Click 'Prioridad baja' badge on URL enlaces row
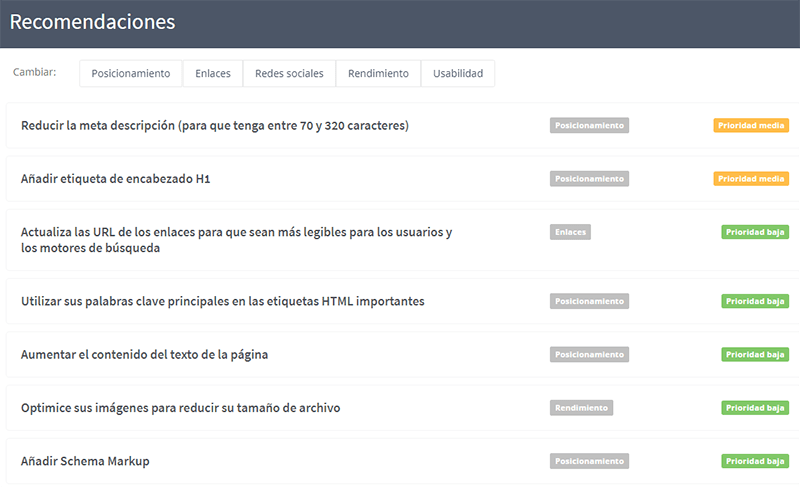The height and width of the screenshot is (487, 800). pyautogui.click(x=755, y=232)
